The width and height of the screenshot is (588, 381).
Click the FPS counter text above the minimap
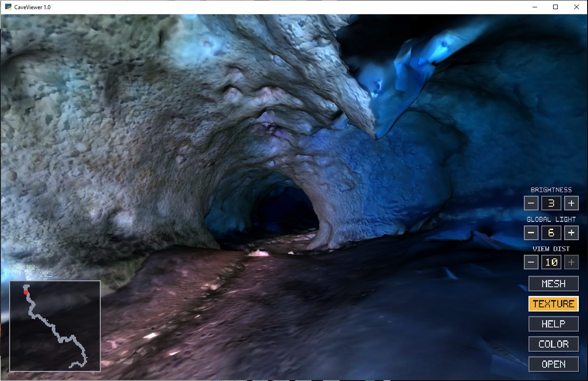(22, 267)
